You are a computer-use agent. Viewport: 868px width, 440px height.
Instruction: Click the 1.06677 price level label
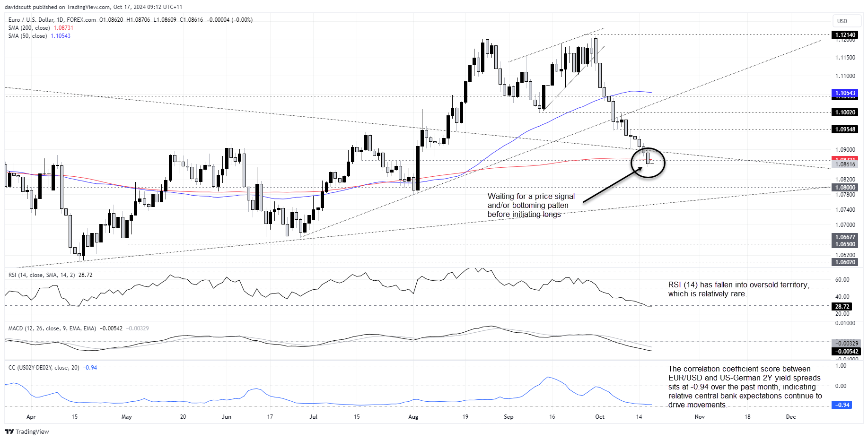(845, 237)
